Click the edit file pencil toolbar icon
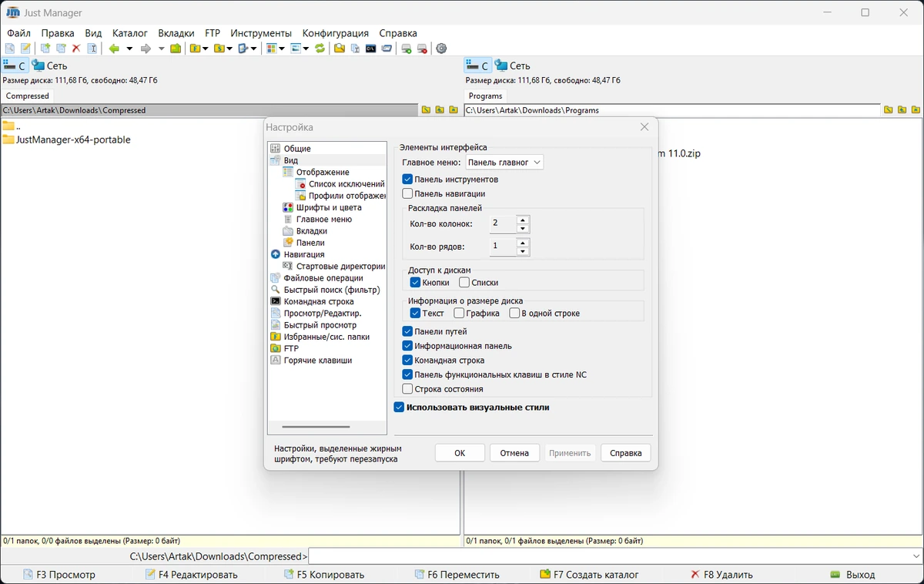 pos(25,49)
